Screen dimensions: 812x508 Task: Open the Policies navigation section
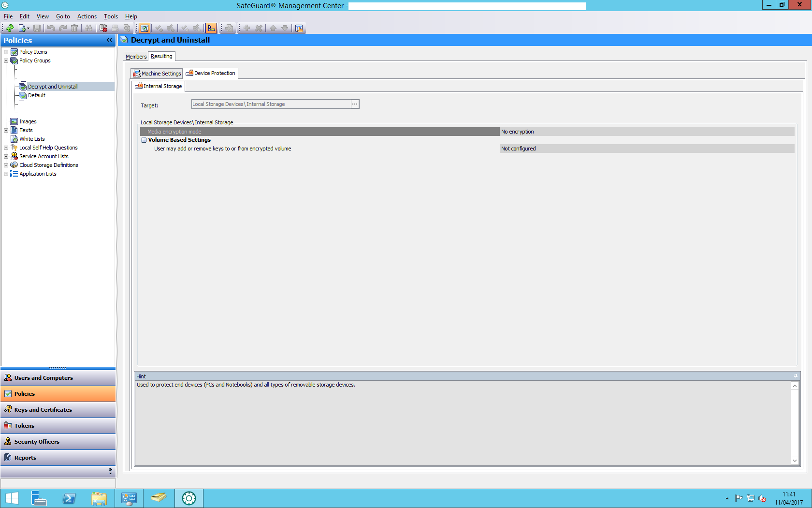pos(58,394)
